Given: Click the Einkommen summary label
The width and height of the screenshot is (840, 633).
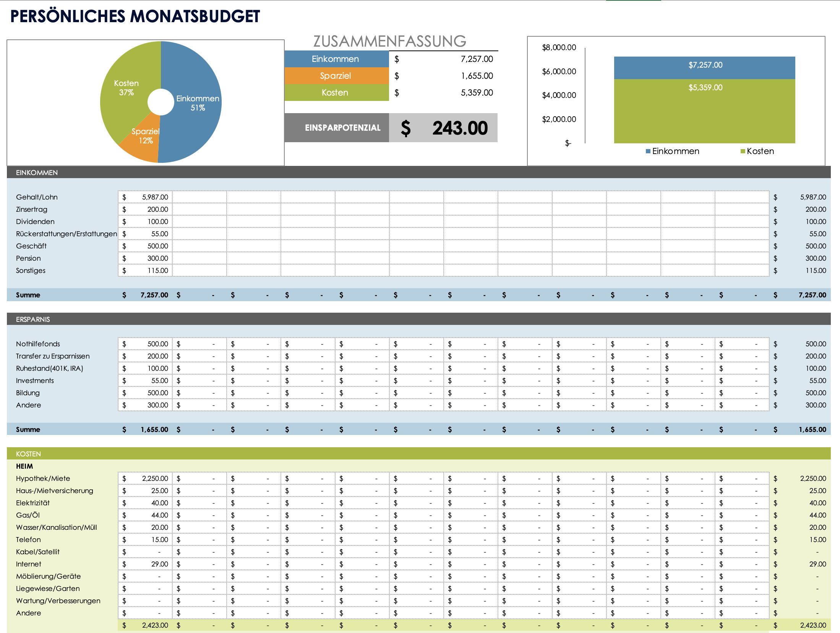Looking at the screenshot, I should tap(336, 59).
